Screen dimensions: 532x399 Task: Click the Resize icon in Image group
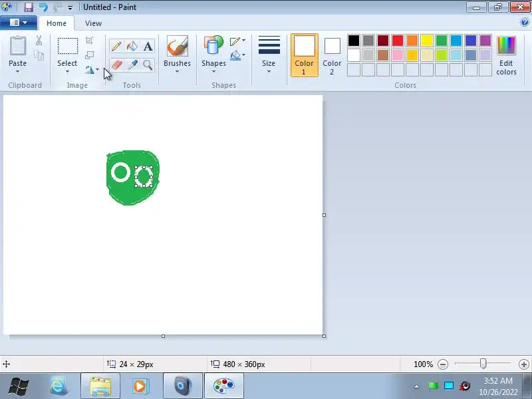coord(90,55)
